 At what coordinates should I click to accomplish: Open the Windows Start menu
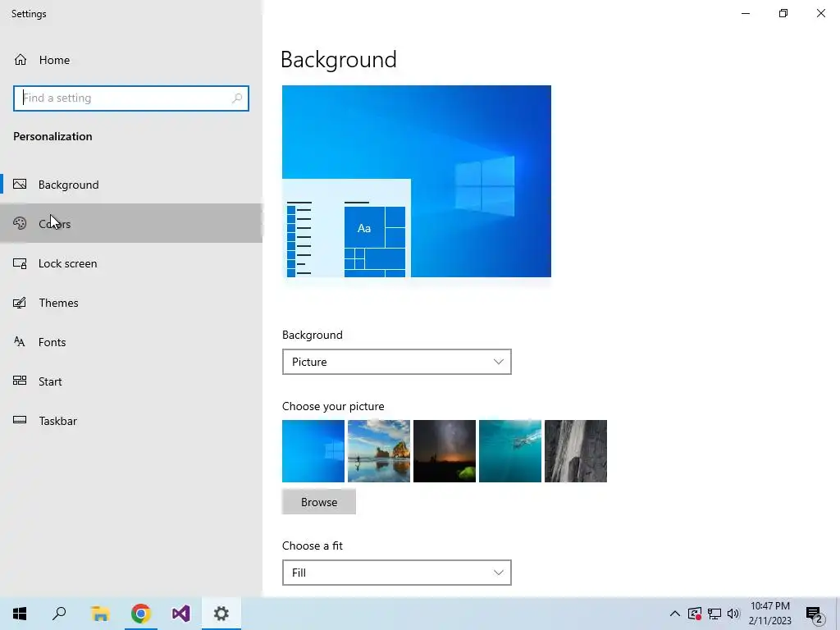pyautogui.click(x=20, y=614)
